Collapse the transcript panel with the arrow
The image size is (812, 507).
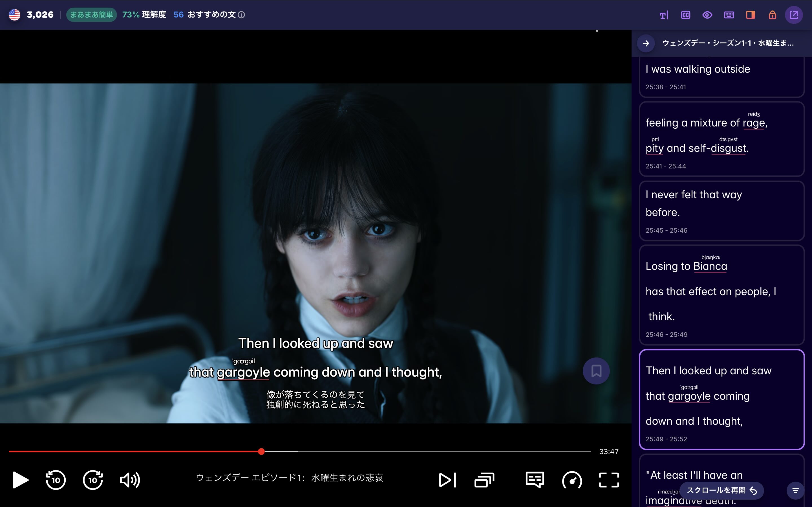[x=646, y=43]
